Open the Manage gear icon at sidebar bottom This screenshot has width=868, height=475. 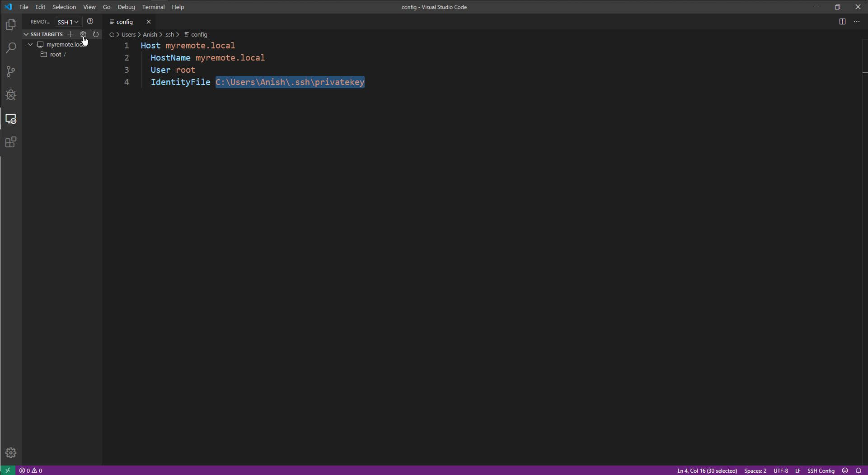[10, 453]
